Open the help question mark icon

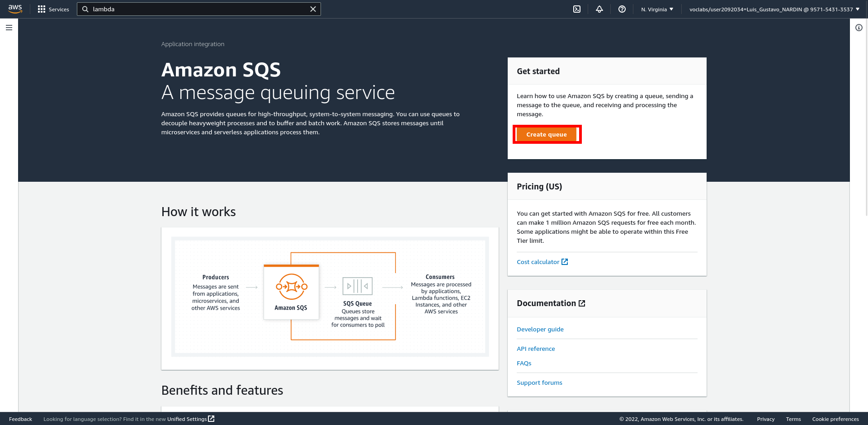(x=622, y=9)
